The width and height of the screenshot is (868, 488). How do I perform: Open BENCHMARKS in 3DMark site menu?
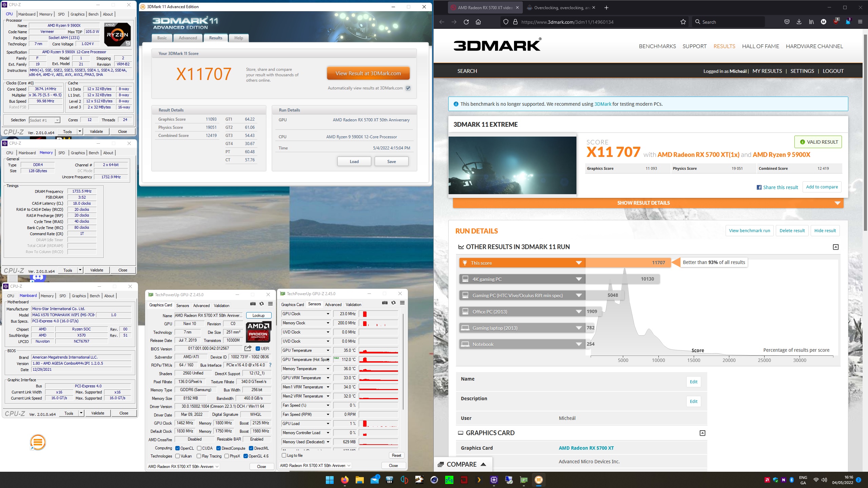657,46
